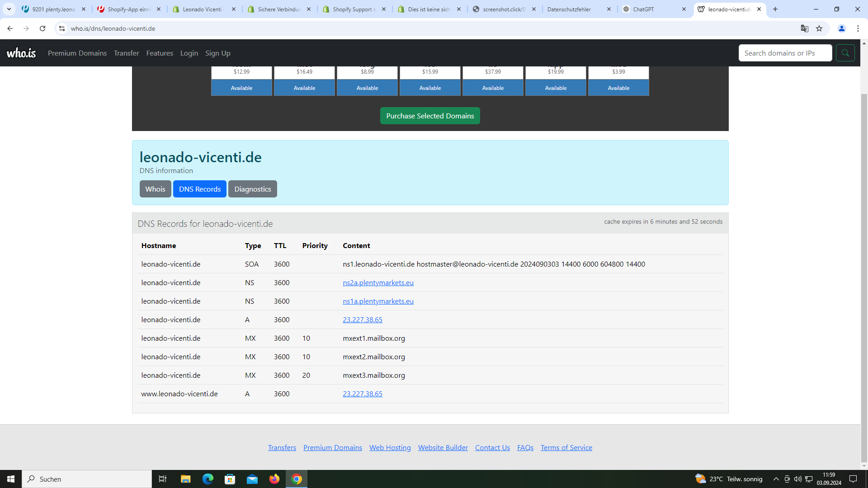Open the Diagnostics section

coord(252,189)
